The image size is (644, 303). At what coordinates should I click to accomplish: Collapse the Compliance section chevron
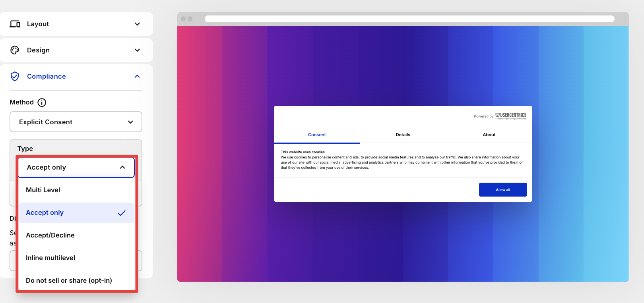tap(137, 76)
